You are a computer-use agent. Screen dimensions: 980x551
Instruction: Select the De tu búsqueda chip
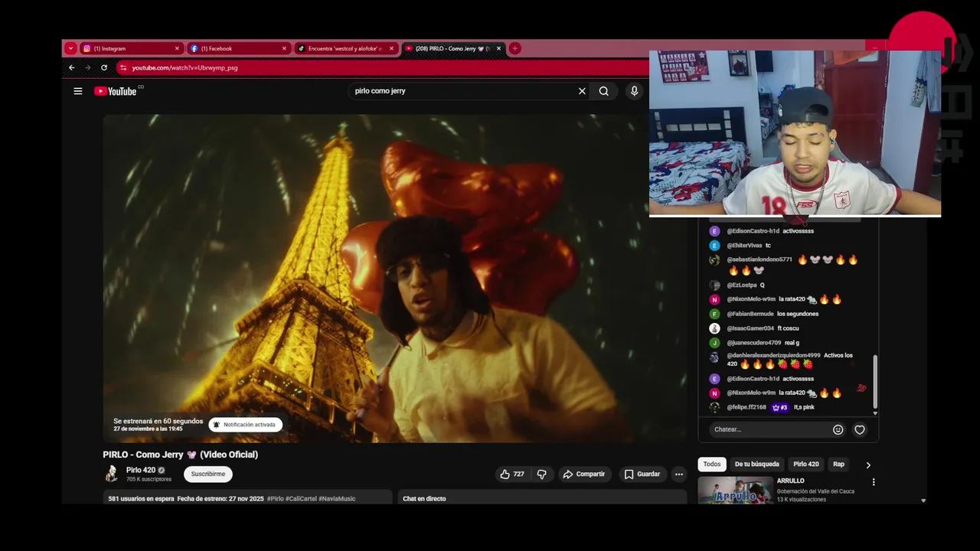pos(757,465)
